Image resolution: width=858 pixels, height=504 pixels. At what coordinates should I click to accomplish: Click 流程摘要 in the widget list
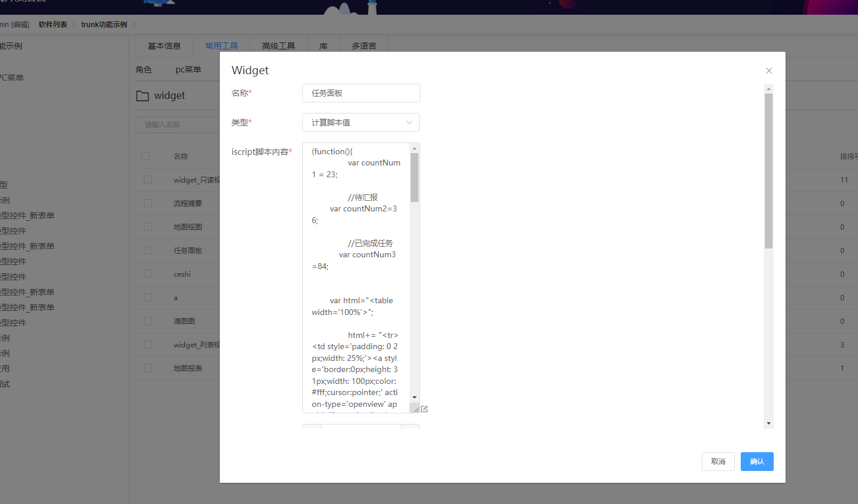point(188,203)
